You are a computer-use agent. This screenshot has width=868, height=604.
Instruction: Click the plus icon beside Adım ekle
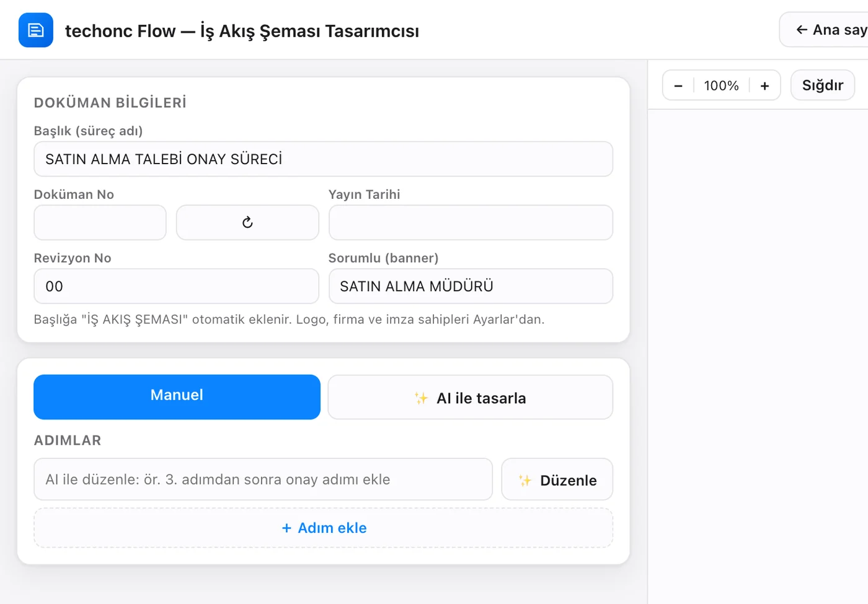click(x=286, y=528)
